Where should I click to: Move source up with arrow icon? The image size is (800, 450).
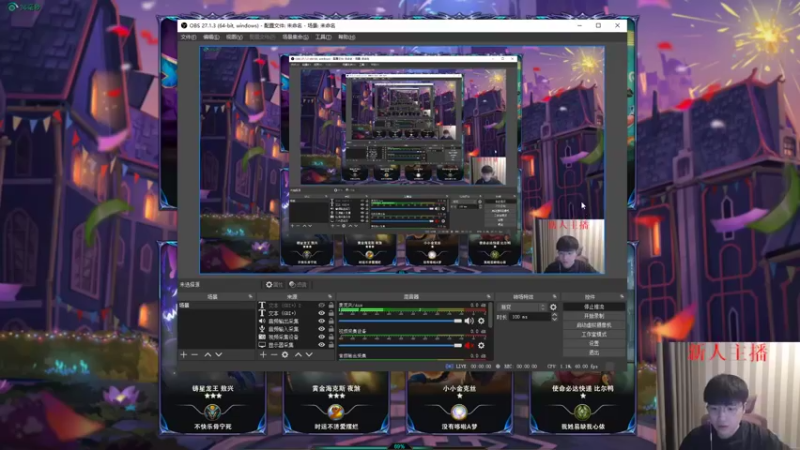pyautogui.click(x=298, y=355)
